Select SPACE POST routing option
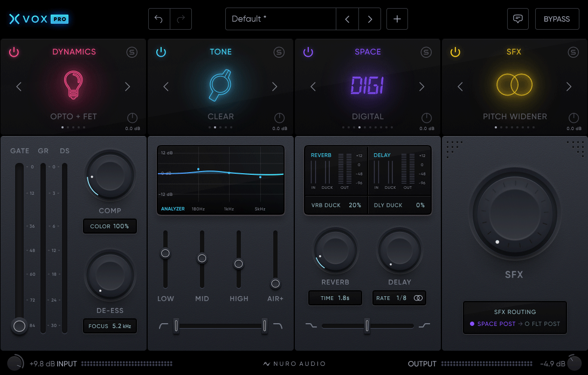 (493, 324)
